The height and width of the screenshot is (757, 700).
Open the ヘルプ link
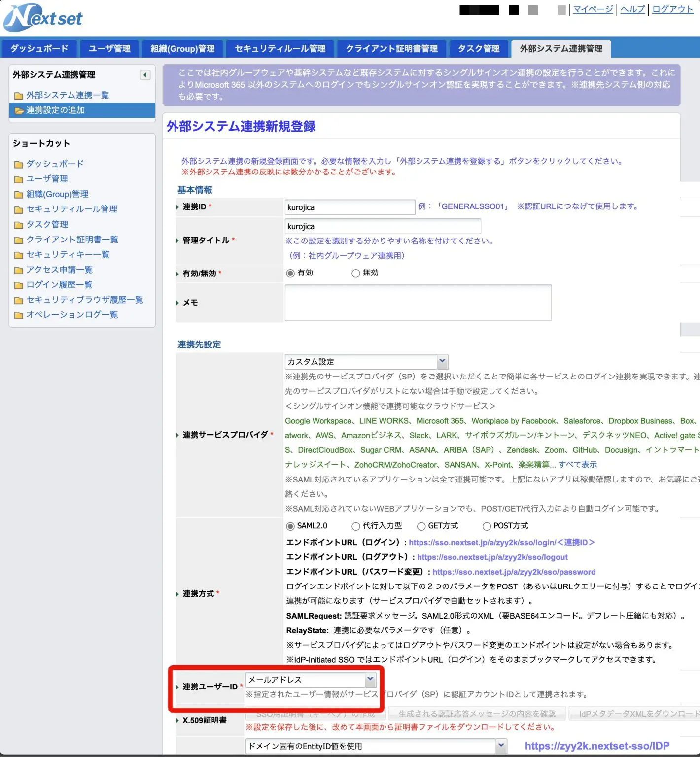click(632, 9)
